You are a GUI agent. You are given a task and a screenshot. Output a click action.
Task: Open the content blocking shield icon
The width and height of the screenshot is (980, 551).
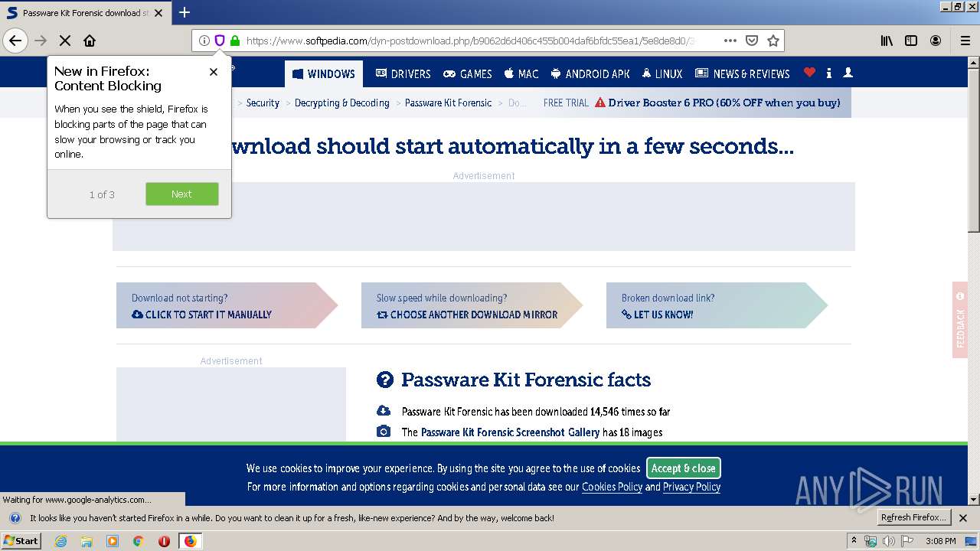tap(219, 41)
